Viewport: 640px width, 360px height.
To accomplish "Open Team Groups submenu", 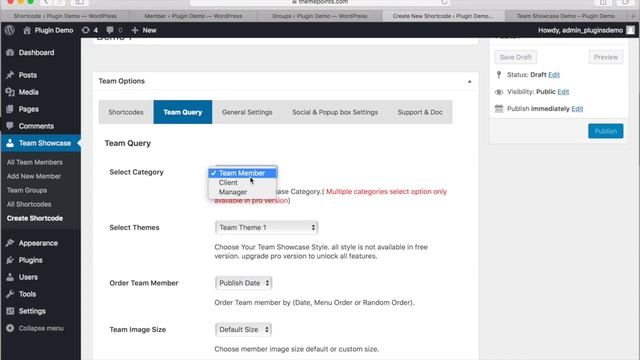I will (27, 190).
